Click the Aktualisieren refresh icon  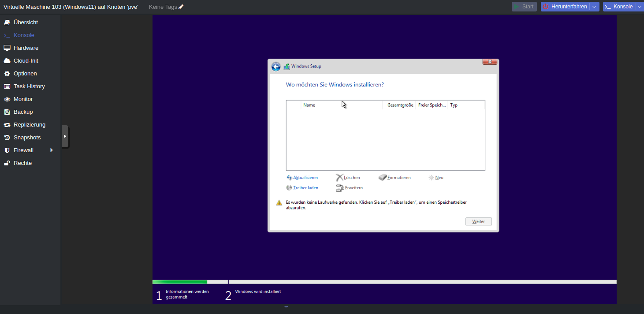tap(289, 178)
